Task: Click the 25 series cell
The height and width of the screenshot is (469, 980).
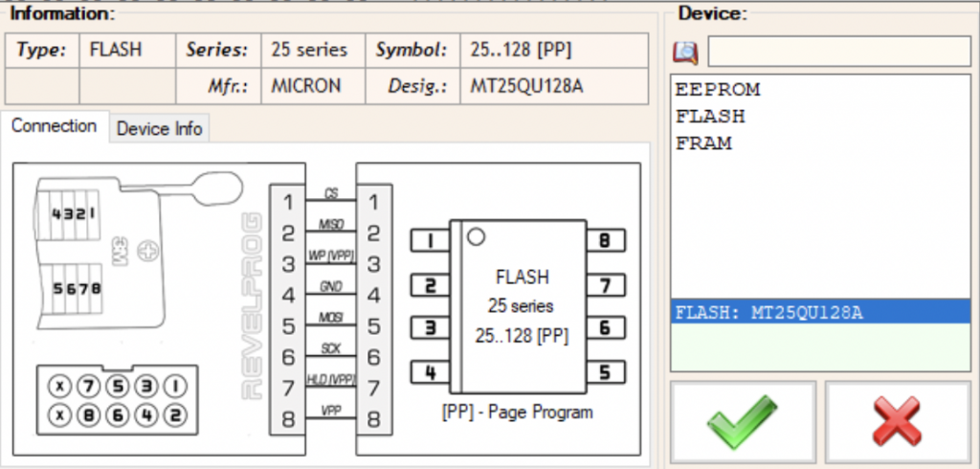Action: pos(313,50)
